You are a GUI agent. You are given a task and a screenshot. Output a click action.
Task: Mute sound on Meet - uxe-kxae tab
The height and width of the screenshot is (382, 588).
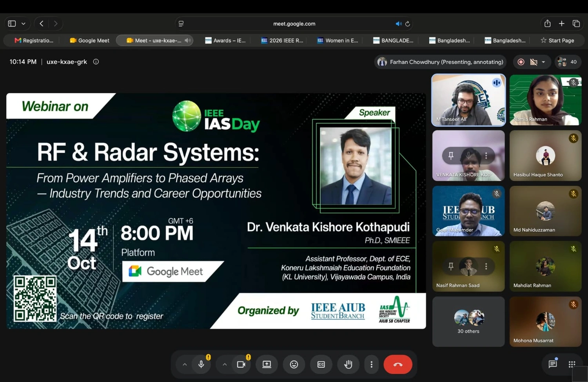coord(188,40)
